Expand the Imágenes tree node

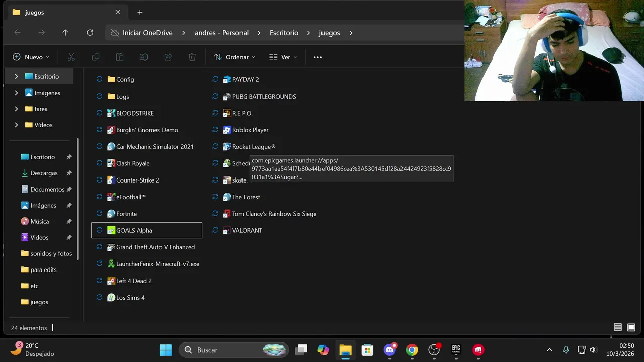(16, 93)
